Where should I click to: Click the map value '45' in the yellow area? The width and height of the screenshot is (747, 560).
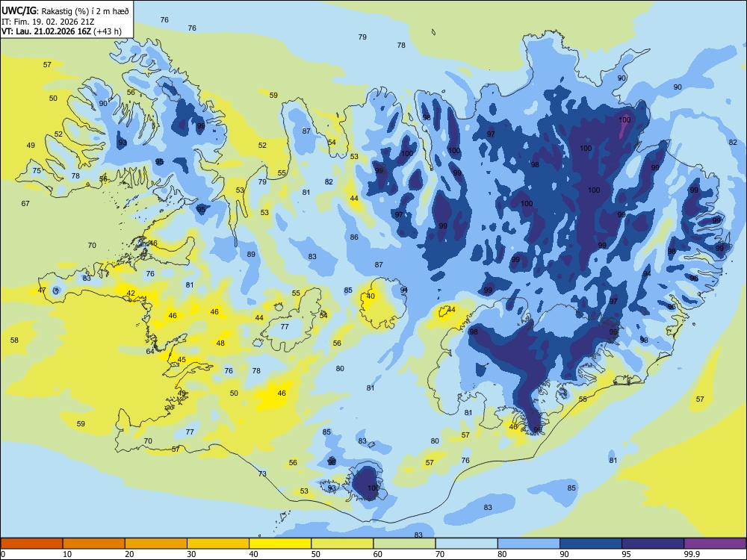coord(182,360)
